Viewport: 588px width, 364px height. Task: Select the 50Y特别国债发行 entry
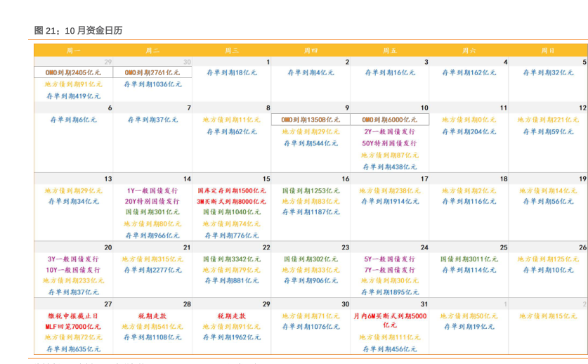(390, 143)
